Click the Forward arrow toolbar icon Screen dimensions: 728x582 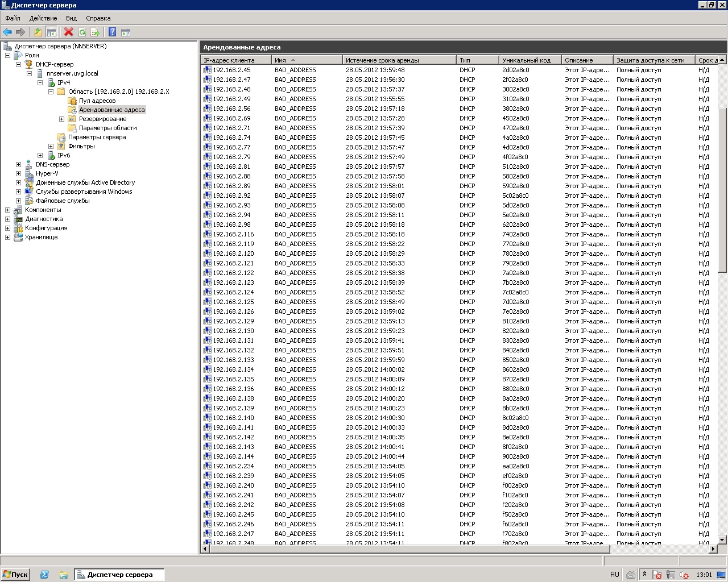point(20,32)
